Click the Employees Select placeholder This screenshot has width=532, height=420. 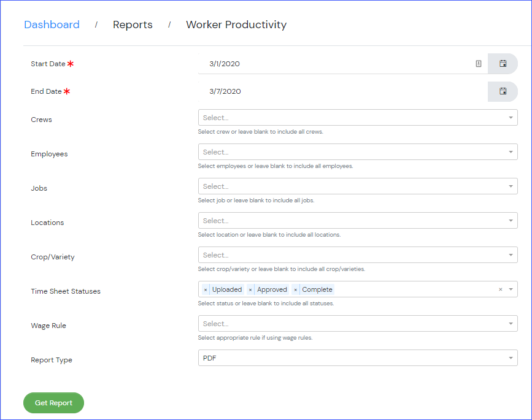(x=216, y=152)
